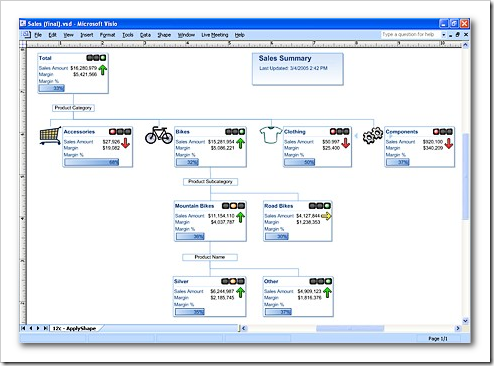The image size is (494, 366).
Task: Open the Shape menu
Action: click(x=164, y=35)
